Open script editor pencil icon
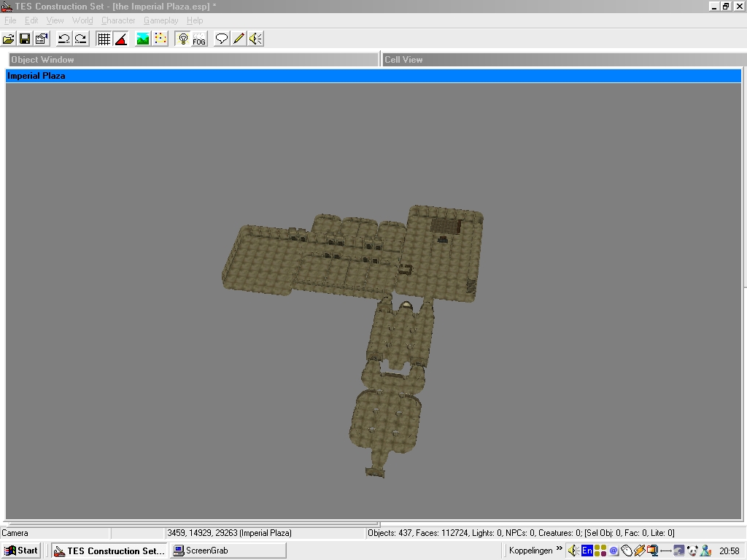 pyautogui.click(x=239, y=39)
